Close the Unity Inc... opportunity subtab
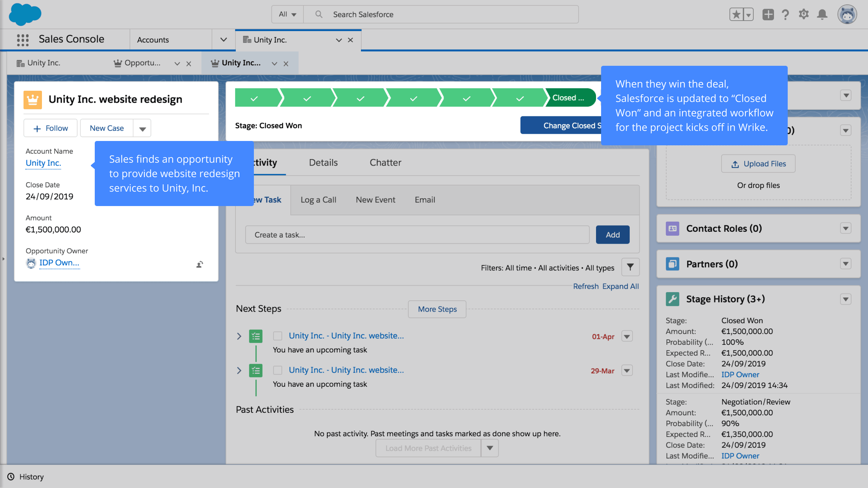The height and width of the screenshot is (488, 868). click(286, 64)
